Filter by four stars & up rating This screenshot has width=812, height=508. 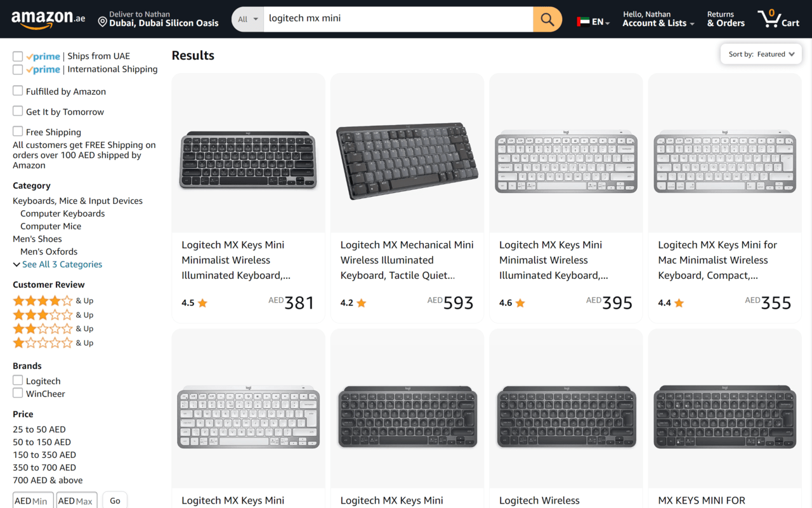(x=43, y=301)
